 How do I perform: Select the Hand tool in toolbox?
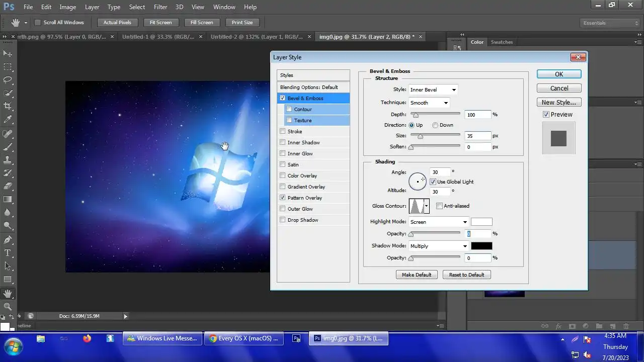(x=8, y=294)
